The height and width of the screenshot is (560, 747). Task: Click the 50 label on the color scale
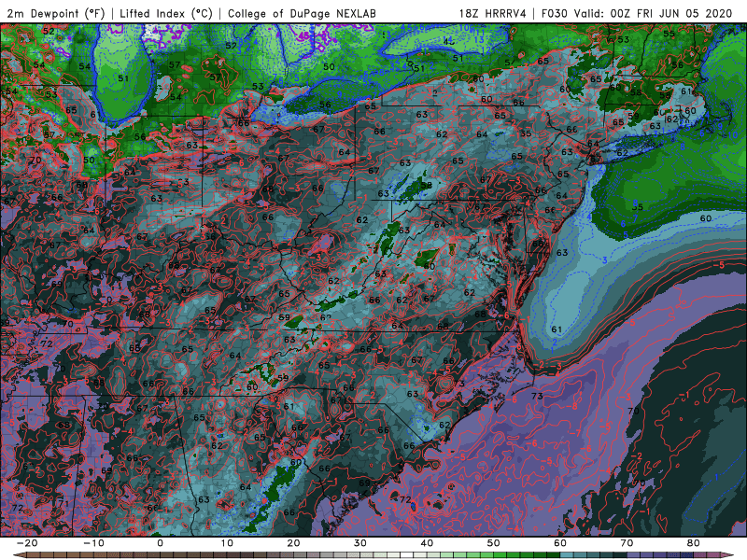[494, 543]
